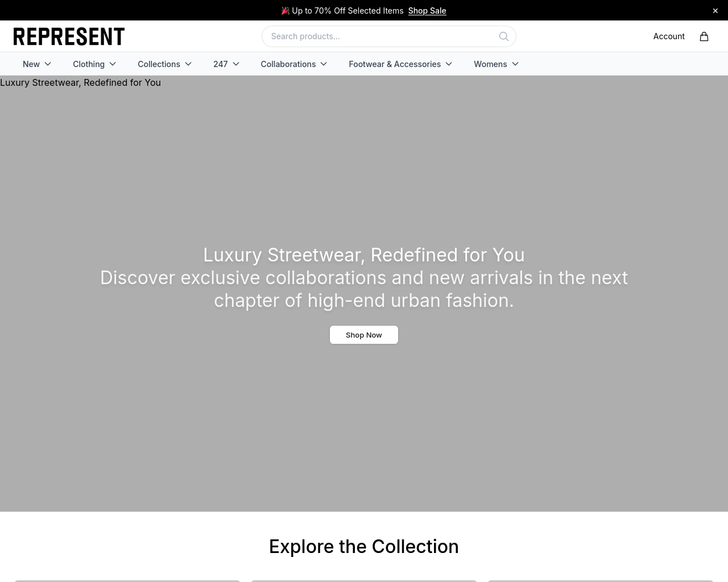Viewport: 728px width, 582px height.
Task: Open the Womens dropdown
Action: pyautogui.click(x=496, y=64)
